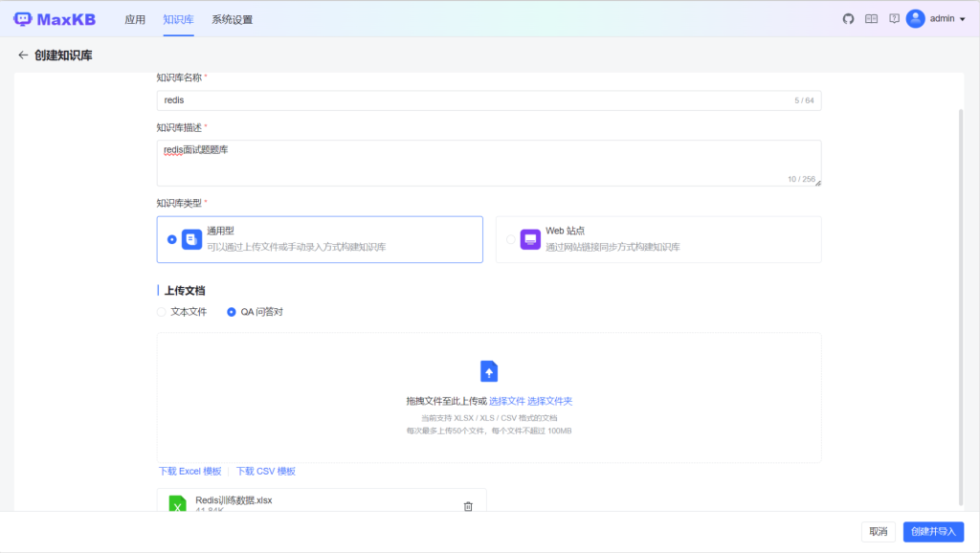980x553 pixels.
Task: Click the blue upload file icon
Action: [489, 371]
